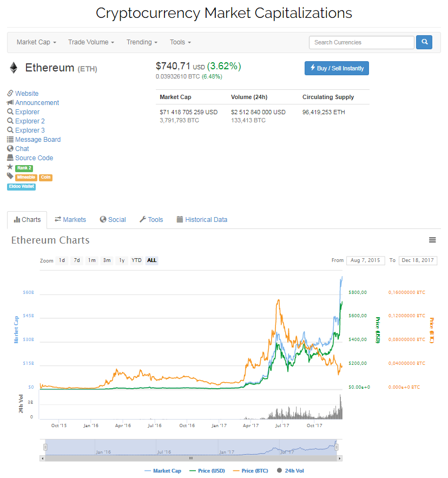Toggle the 24h Vol series in legend
448x478 pixels.
pos(290,470)
